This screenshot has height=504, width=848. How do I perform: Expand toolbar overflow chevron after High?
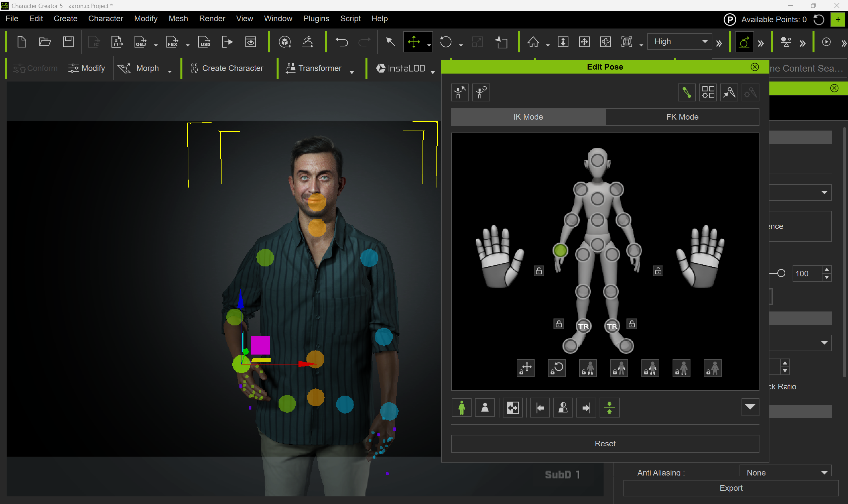pyautogui.click(x=719, y=43)
